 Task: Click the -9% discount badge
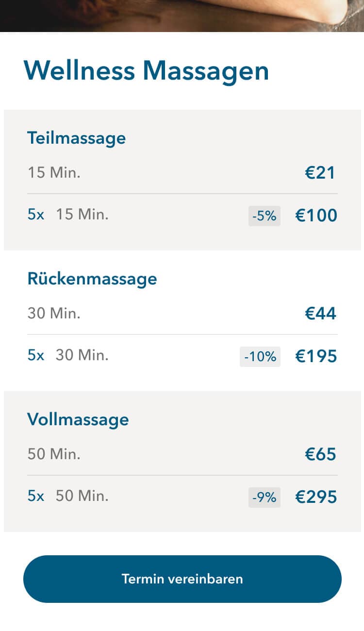point(265,498)
